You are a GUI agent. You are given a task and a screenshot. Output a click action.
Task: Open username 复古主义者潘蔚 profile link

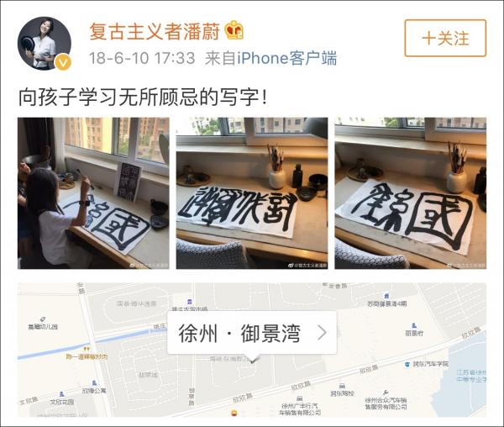click(x=155, y=31)
